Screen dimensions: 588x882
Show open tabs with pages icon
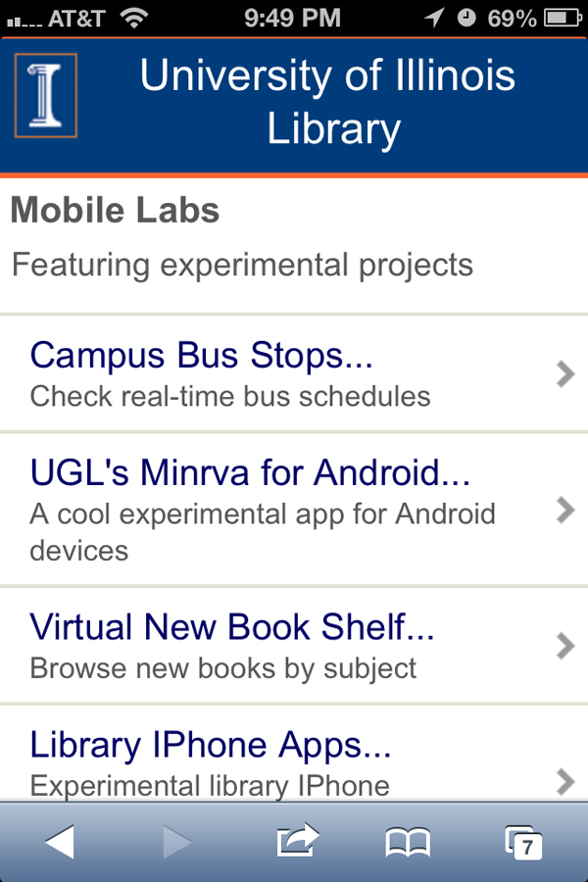pos(523,842)
